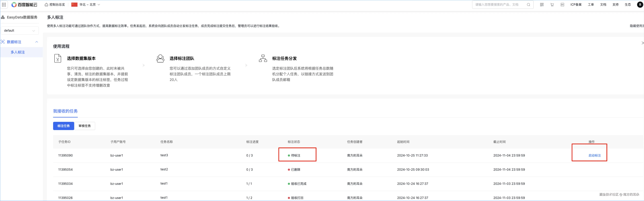The height and width of the screenshot is (201, 644).
Task: Switch language with the En icon
Action: pyautogui.click(x=562, y=4)
